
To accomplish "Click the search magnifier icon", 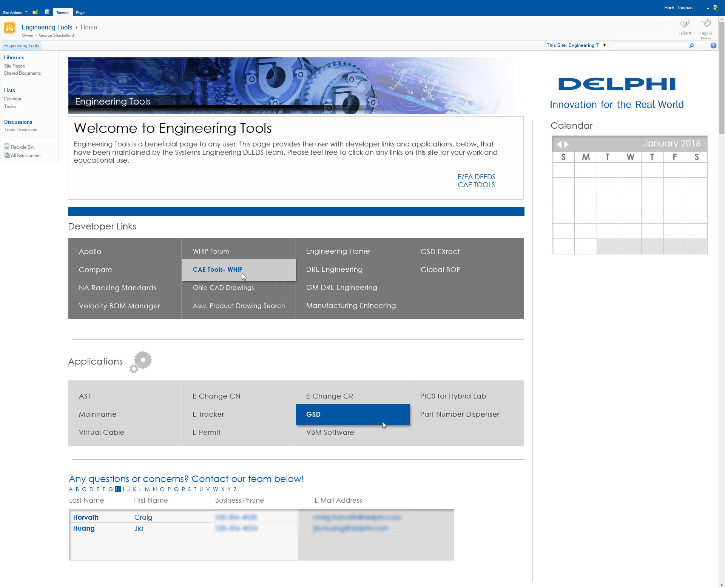I will 691,46.
